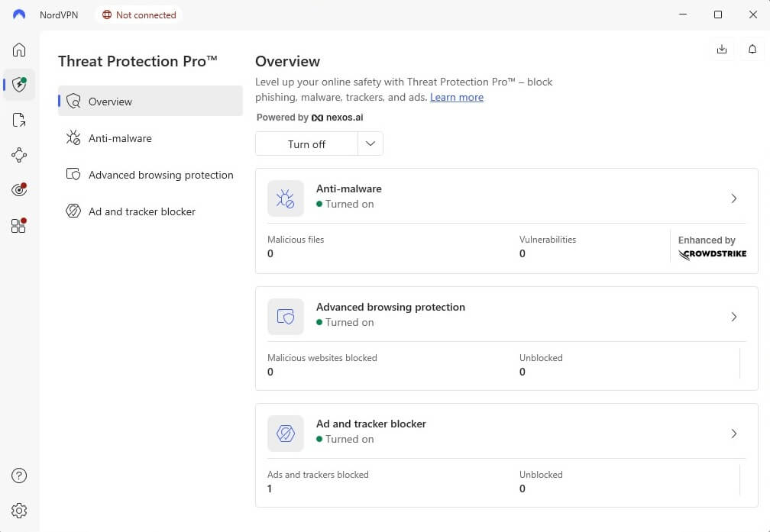Open the Home VPN screen from the sidebar
The image size is (770, 532).
(x=19, y=49)
